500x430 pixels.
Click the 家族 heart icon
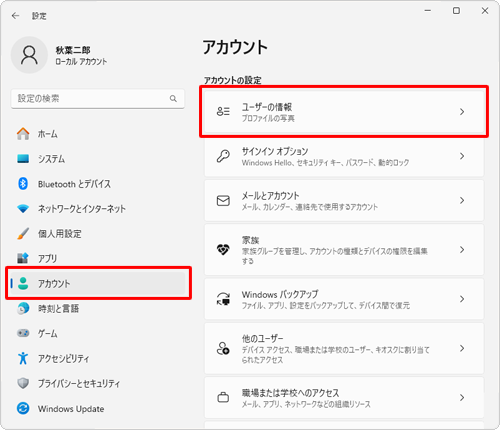[223, 249]
